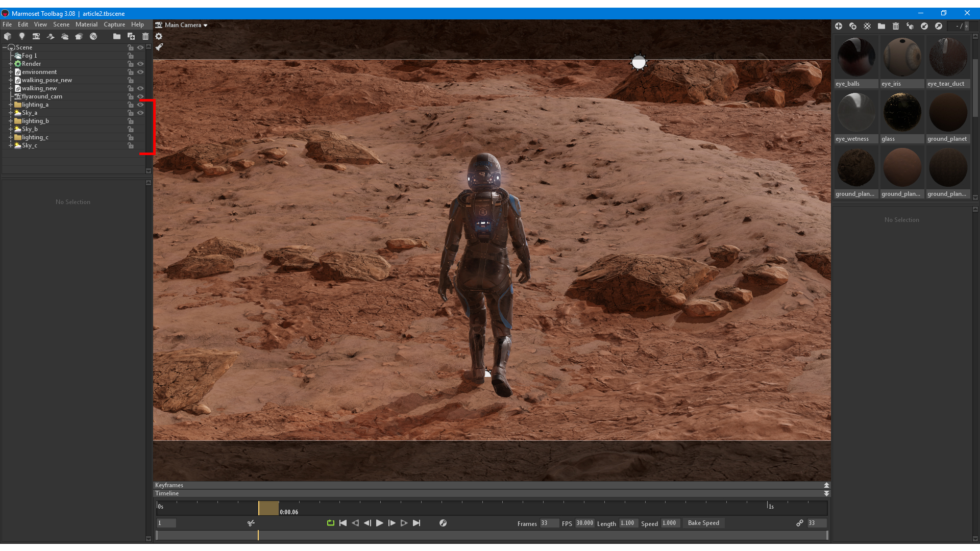Image resolution: width=980 pixels, height=551 pixels.
Task: Toggle visibility of flyaround_cam
Action: pyautogui.click(x=140, y=96)
